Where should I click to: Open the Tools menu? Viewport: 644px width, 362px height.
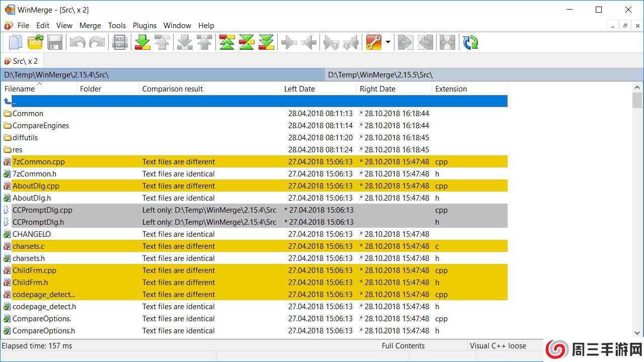coord(117,26)
